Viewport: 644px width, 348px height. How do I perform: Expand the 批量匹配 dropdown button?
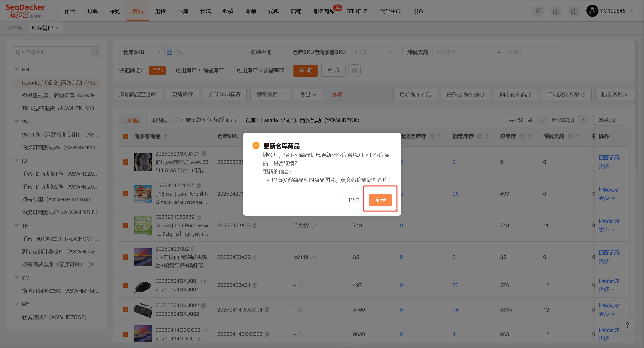pos(615,95)
